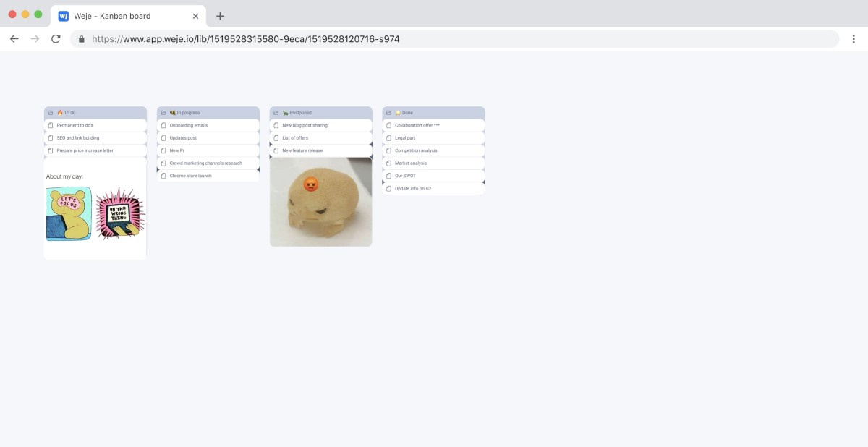
Task: Click the folder icon in In progress header
Action: tap(163, 113)
